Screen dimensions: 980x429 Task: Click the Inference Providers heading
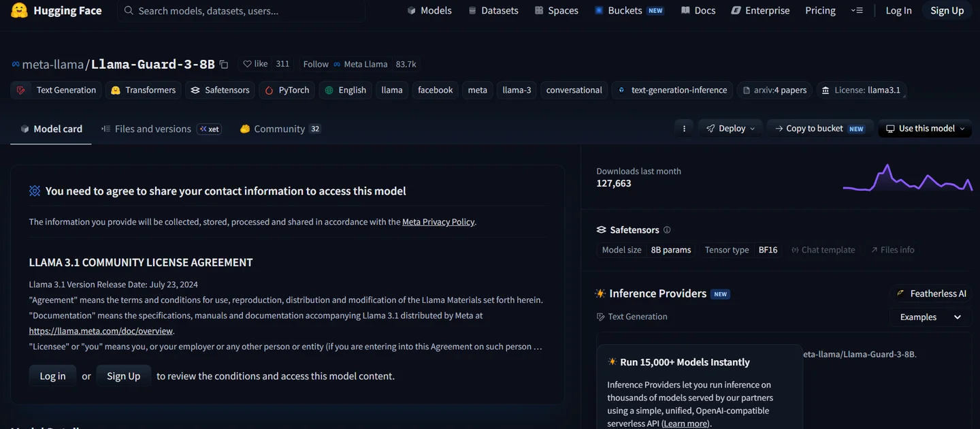click(657, 293)
